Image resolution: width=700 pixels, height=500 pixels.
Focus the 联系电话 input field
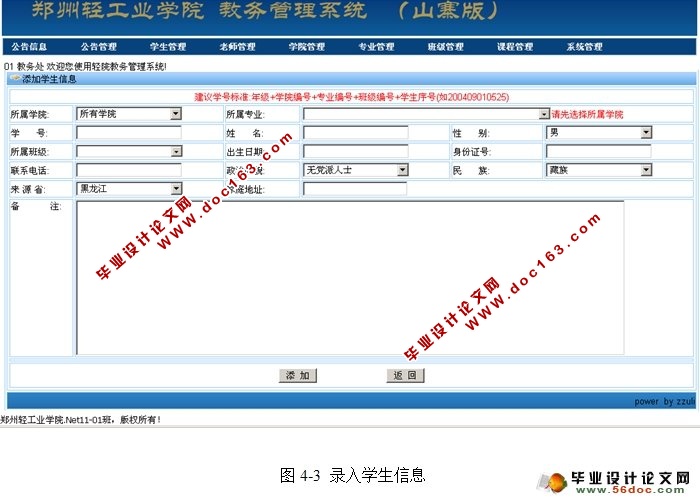(x=129, y=170)
